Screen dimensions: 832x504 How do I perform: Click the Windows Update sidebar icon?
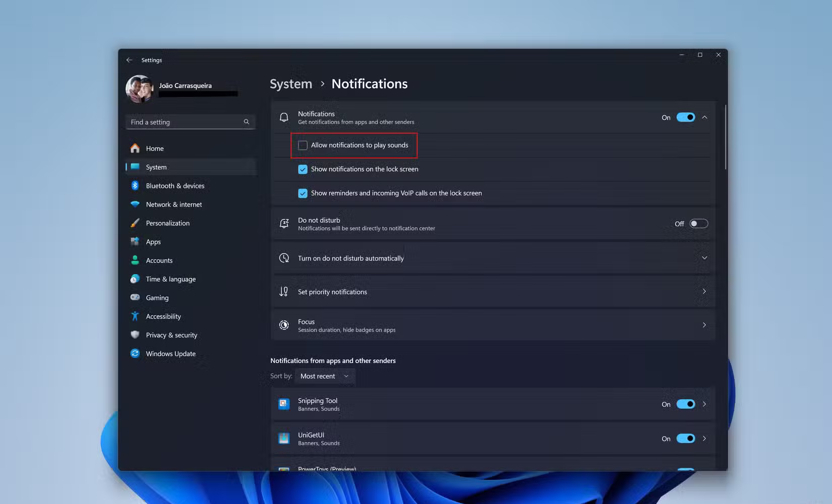pos(135,353)
